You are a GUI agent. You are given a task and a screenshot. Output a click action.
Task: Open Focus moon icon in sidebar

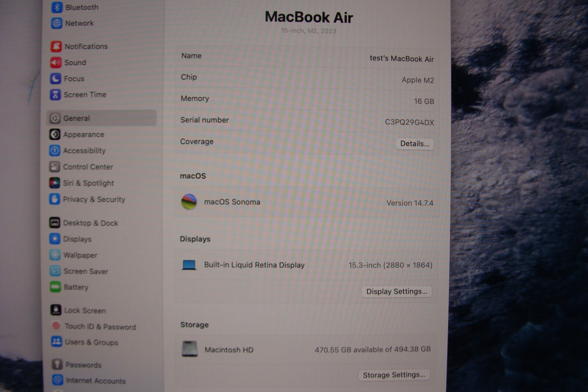(55, 79)
